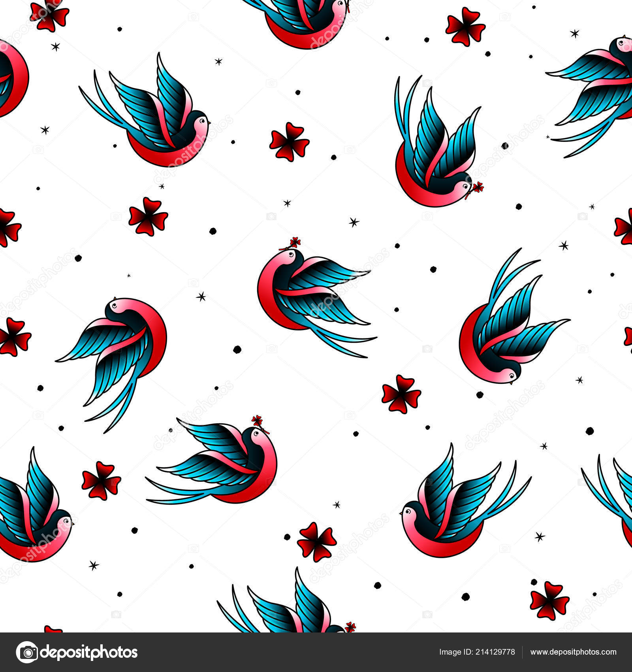Open the www.depositphotos.com link
Screen dimensions: 632x672
pos(573,652)
